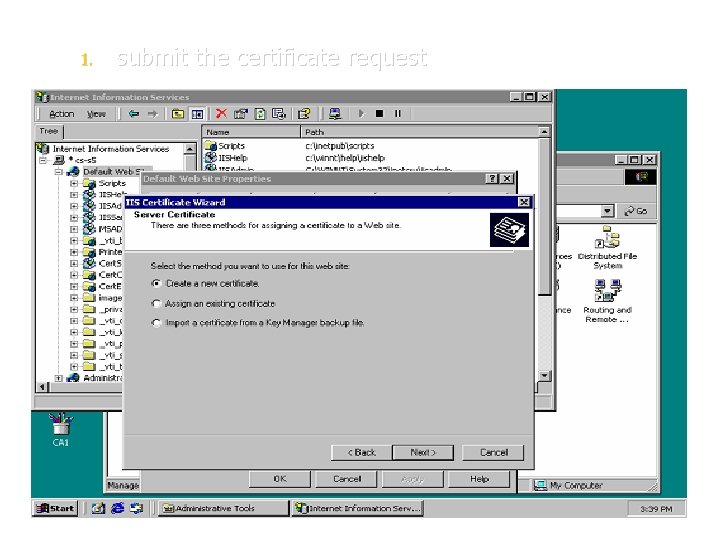Select Create a new certificate option
The height and width of the screenshot is (540, 720).
click(156, 283)
